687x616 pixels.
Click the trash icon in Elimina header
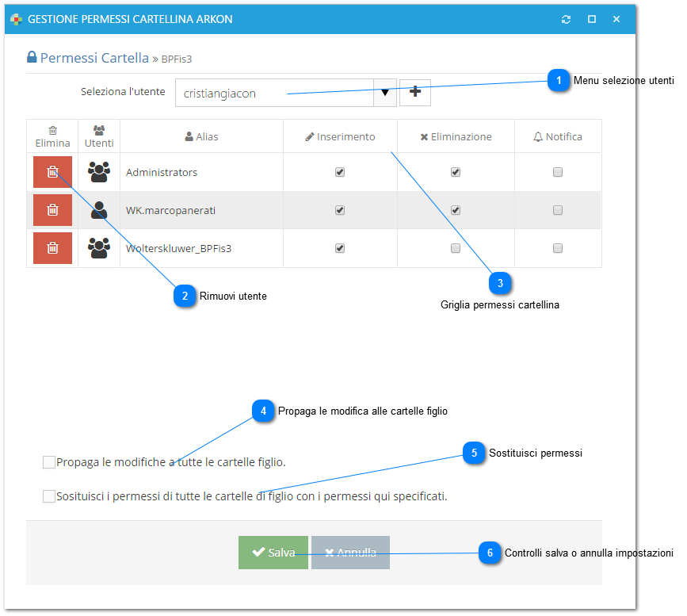pos(52,130)
